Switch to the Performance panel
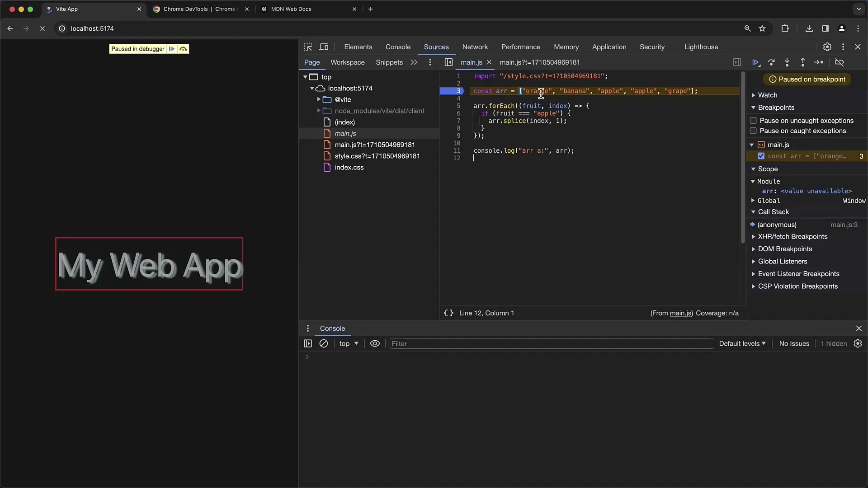This screenshot has width=868, height=488. click(x=520, y=47)
